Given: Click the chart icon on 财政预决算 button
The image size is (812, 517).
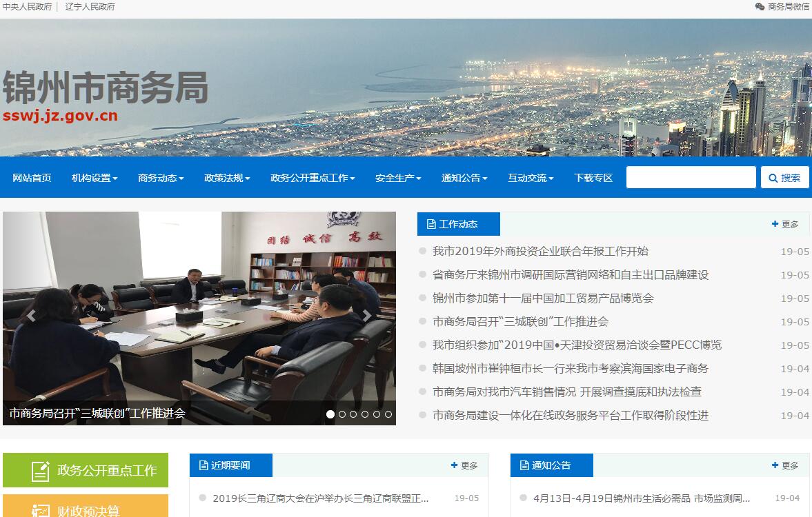Looking at the screenshot, I should (x=41, y=511).
